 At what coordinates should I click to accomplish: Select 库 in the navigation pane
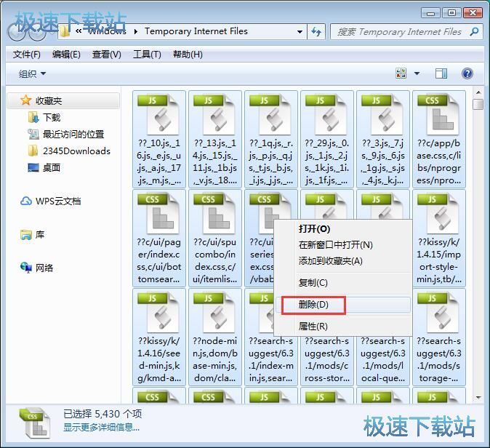point(40,234)
